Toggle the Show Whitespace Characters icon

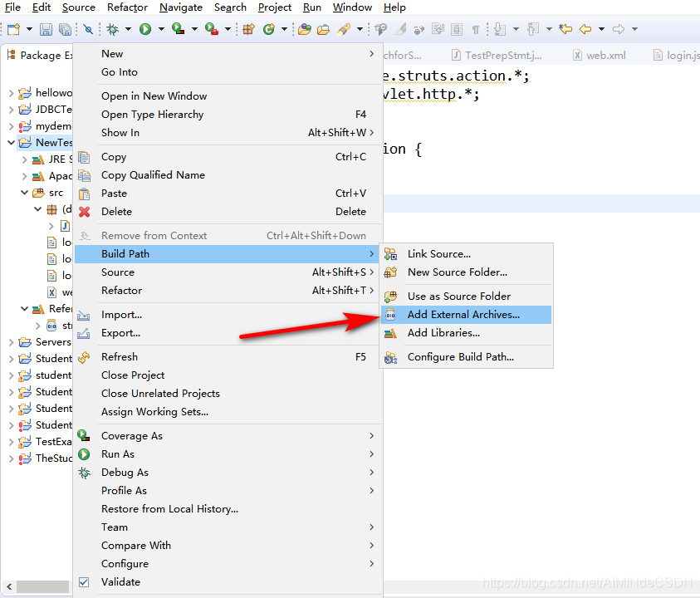pyautogui.click(x=475, y=29)
